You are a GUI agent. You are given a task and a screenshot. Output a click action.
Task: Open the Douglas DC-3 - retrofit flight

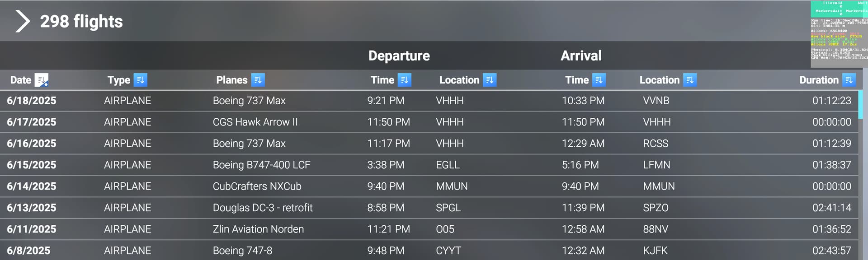click(x=429, y=208)
